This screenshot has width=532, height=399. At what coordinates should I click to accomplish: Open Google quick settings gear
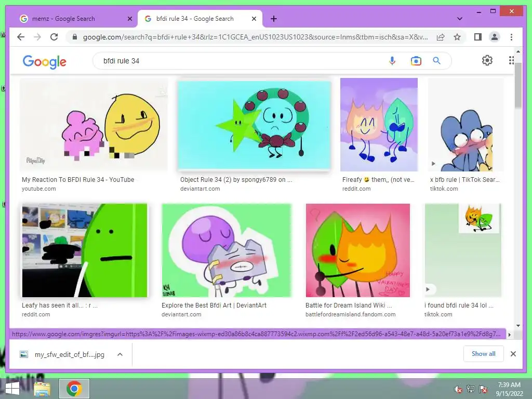pos(487,60)
